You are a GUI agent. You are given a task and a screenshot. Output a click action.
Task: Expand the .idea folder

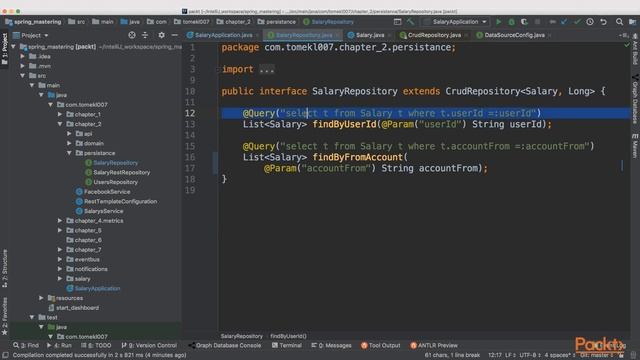point(23,56)
